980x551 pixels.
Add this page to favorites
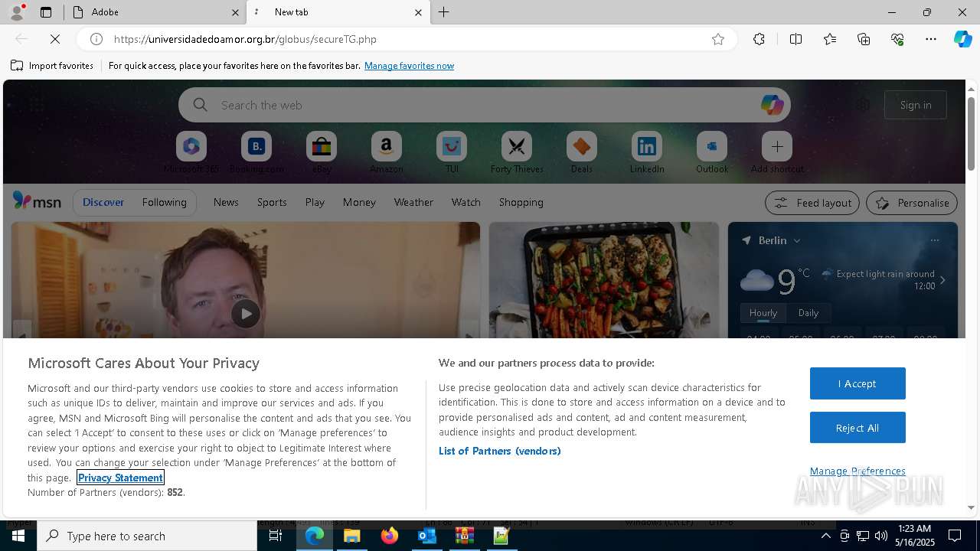(718, 39)
